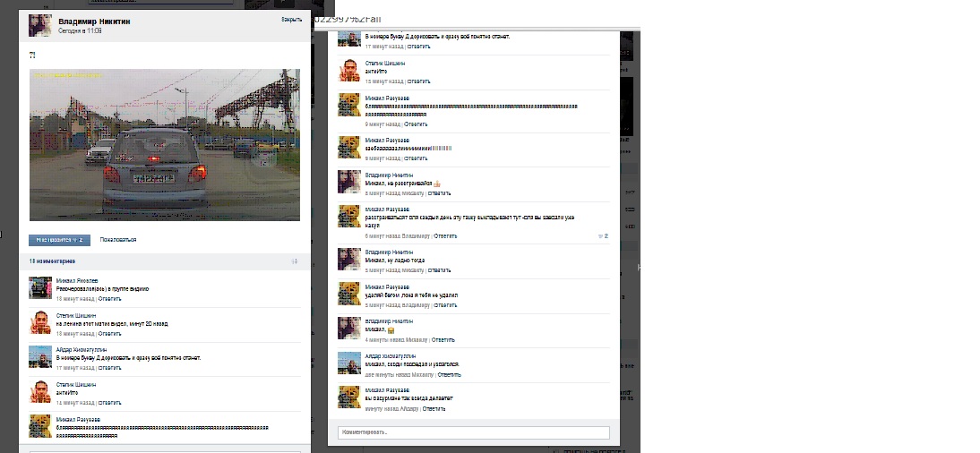The width and height of the screenshot is (980, 453).
Task: Open Степик's avatar on 'антиИто' in right panel
Action: (x=349, y=70)
